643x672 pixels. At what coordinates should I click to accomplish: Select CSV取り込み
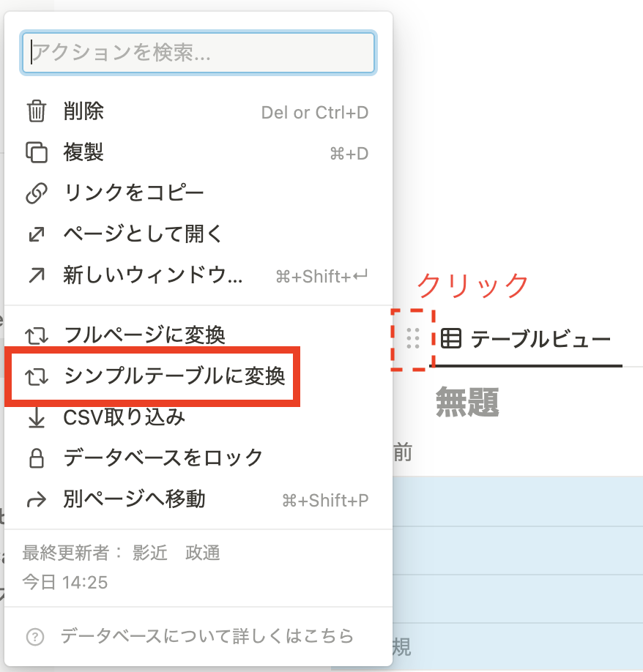coord(198,417)
